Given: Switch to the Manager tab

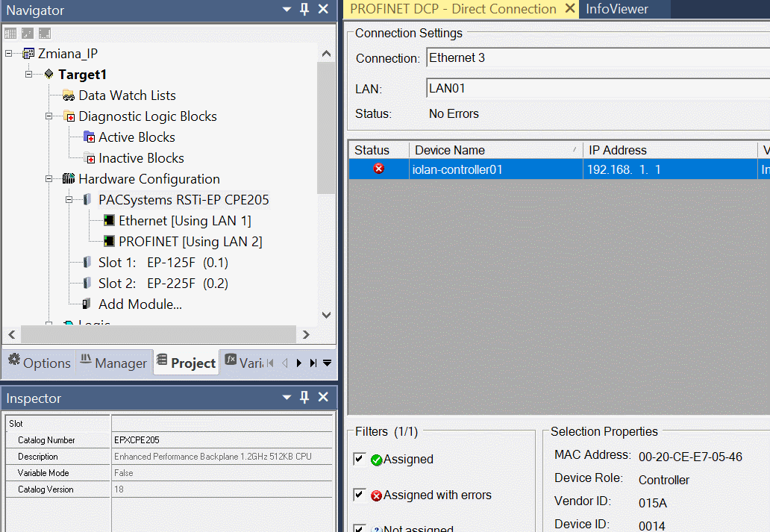Looking at the screenshot, I should [x=114, y=363].
